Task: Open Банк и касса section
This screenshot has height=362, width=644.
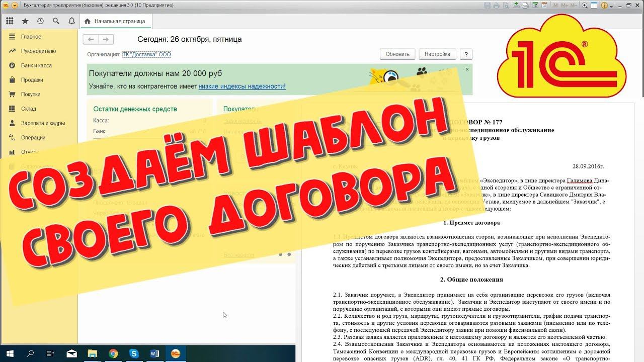Action: (x=36, y=65)
